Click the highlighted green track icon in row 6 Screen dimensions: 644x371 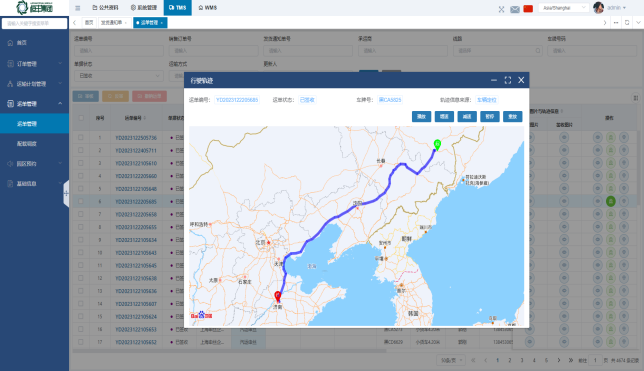click(x=611, y=201)
